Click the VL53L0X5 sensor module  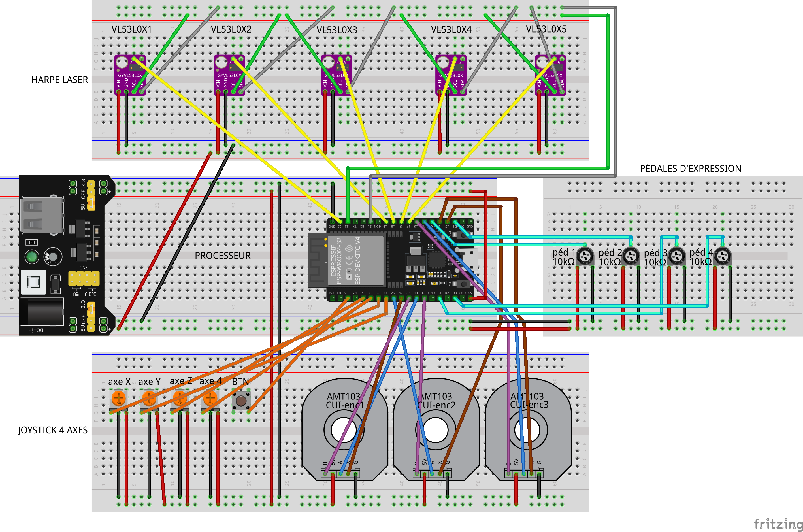click(550, 75)
